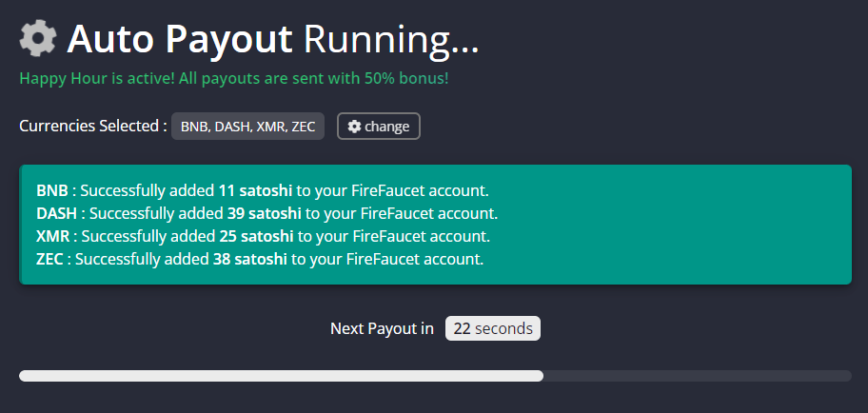
Task: Click the 22 seconds countdown badge
Action: (493, 328)
